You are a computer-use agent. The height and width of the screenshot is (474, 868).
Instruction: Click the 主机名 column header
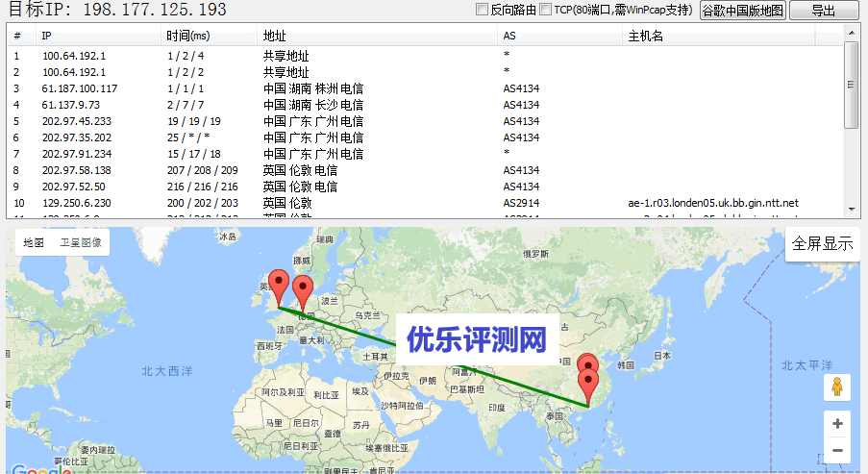pyautogui.click(x=646, y=36)
